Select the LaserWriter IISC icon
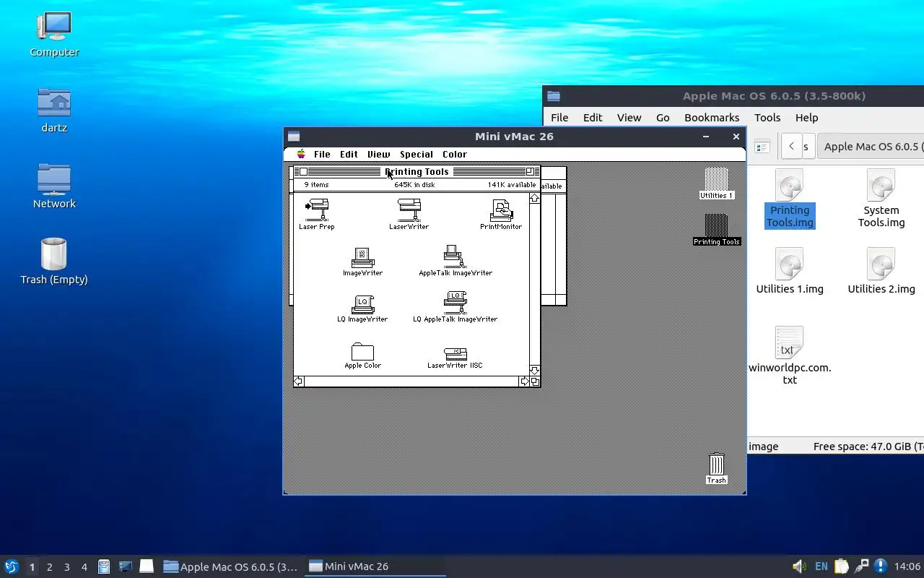 tap(455, 358)
